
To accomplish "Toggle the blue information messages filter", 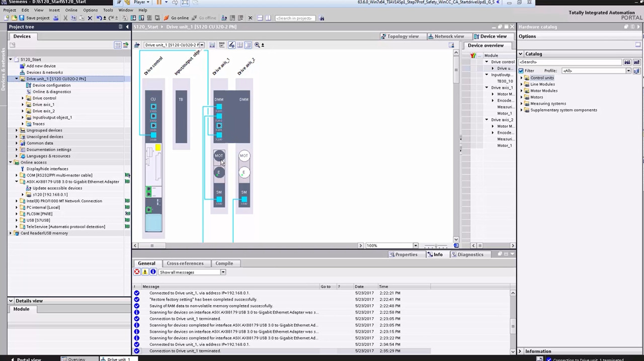I will (x=153, y=272).
